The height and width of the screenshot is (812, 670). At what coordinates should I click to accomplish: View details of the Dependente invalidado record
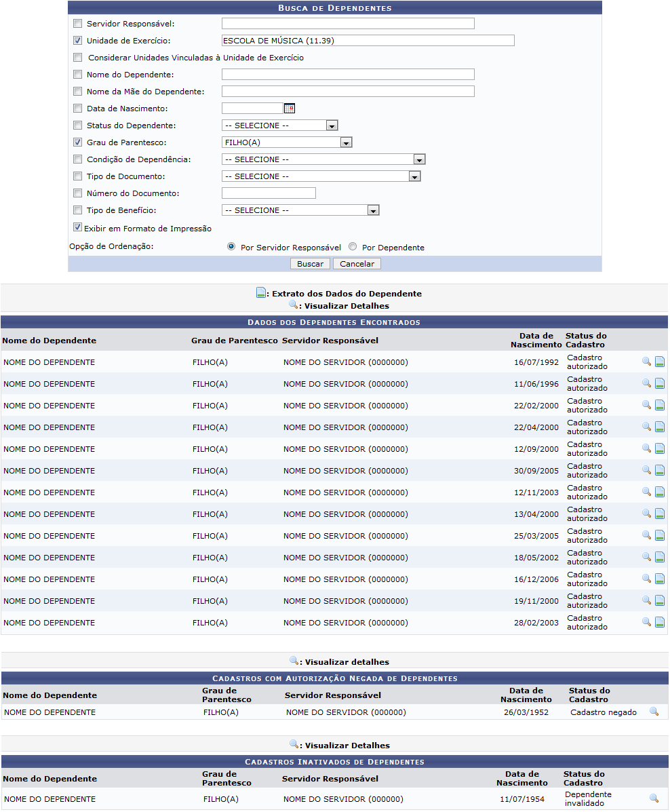click(x=654, y=798)
